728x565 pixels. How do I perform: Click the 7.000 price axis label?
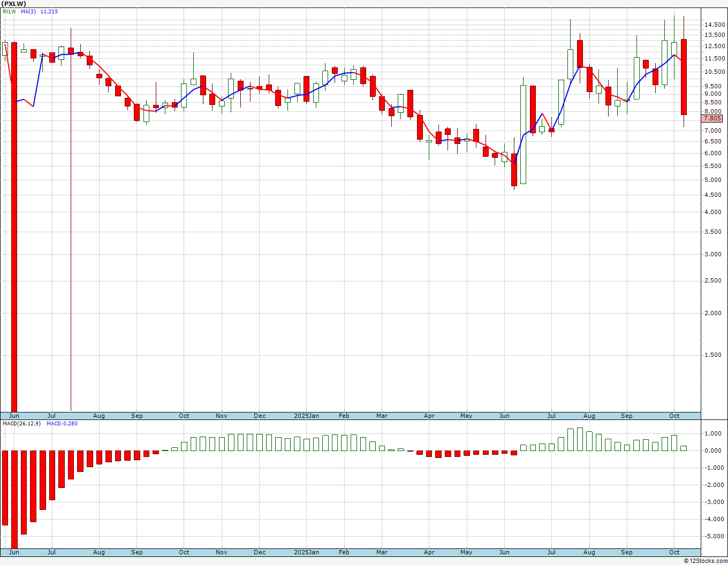(x=714, y=131)
